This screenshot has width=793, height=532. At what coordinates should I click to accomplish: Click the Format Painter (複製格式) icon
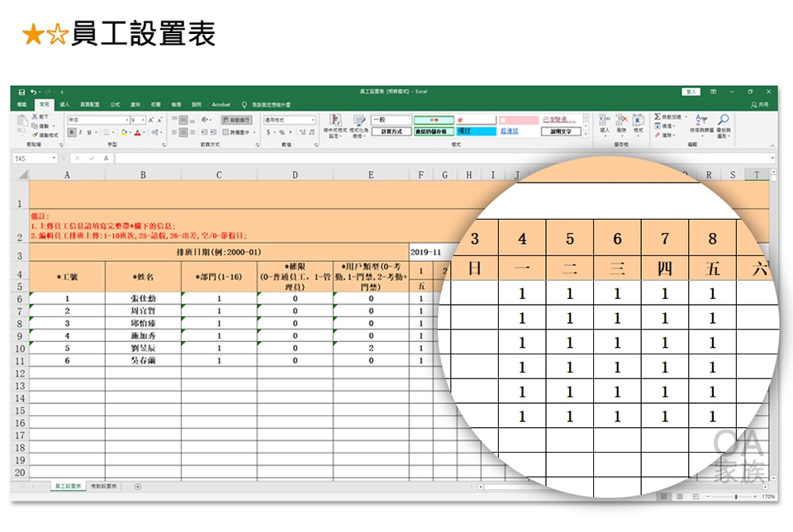pos(35,135)
